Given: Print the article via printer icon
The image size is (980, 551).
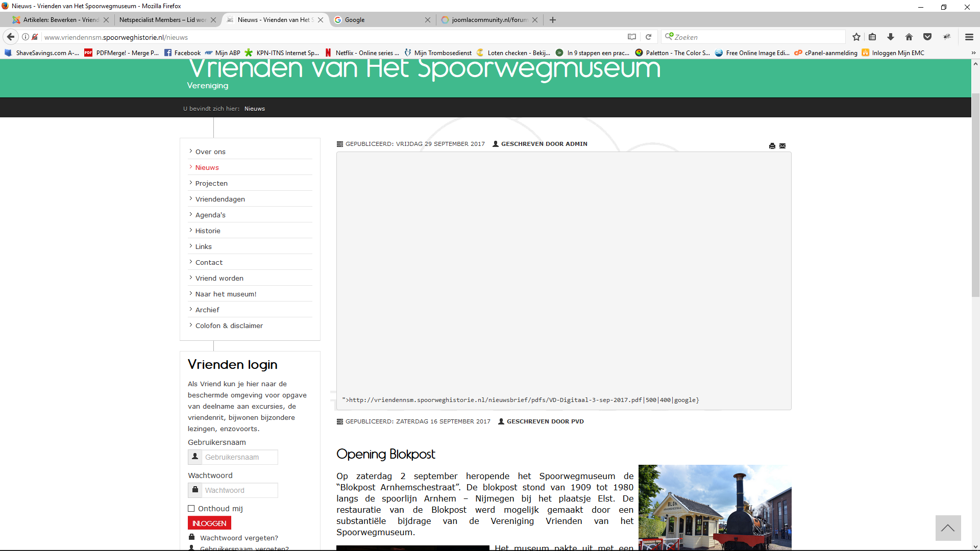Looking at the screenshot, I should pyautogui.click(x=772, y=146).
